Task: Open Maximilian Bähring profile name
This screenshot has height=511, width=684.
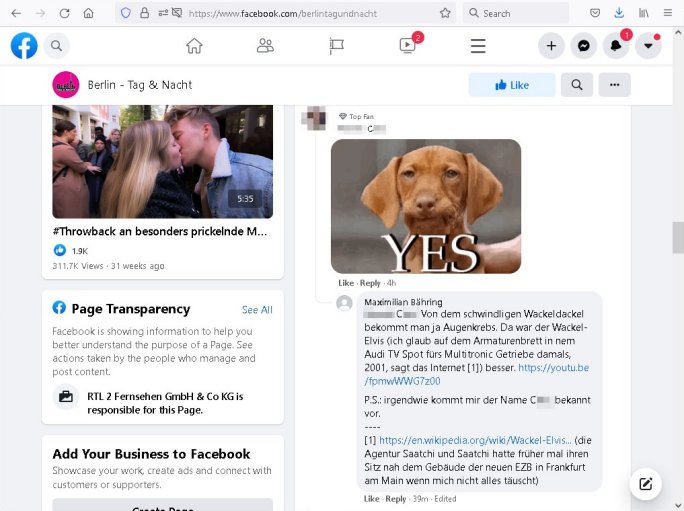Action: click(x=403, y=302)
